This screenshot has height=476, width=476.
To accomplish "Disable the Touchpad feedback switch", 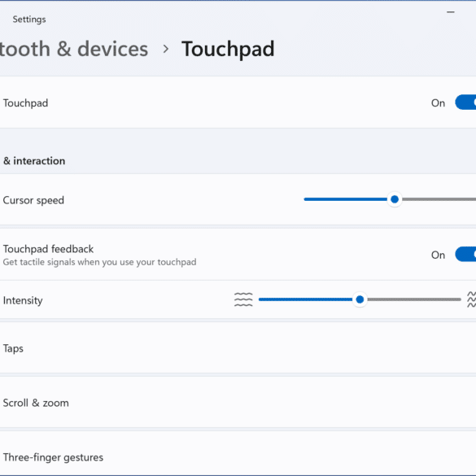I will click(x=465, y=254).
